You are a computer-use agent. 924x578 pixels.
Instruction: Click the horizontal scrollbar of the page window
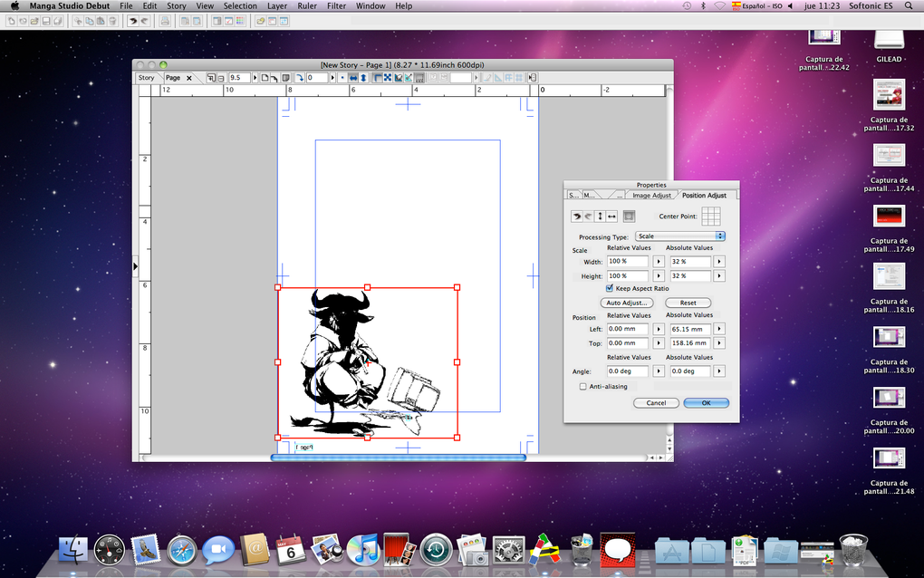[x=398, y=458]
